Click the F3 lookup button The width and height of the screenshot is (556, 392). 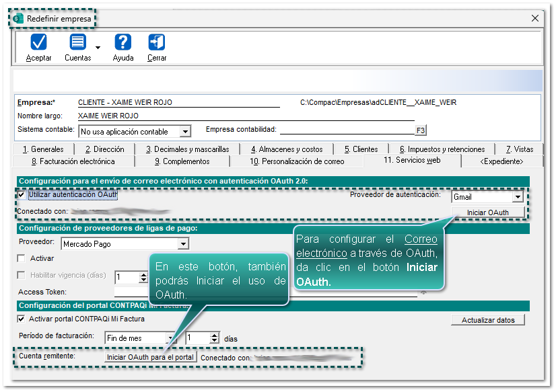click(421, 130)
